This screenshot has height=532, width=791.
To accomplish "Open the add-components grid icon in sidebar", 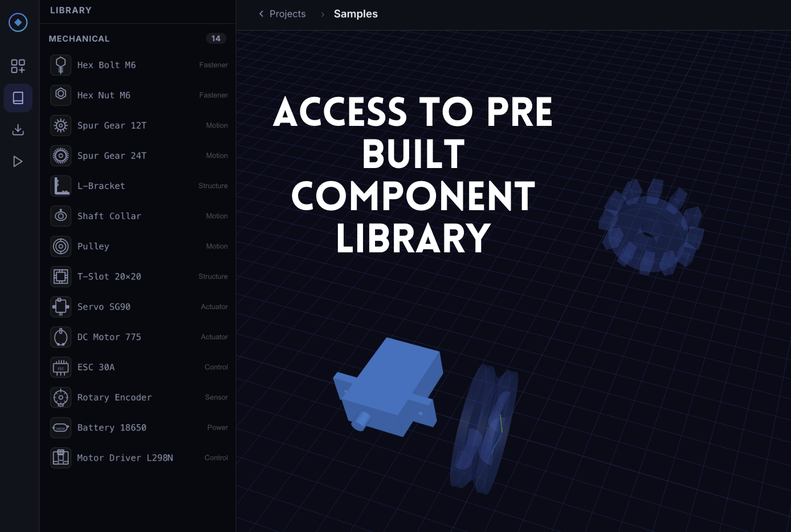I will point(18,66).
